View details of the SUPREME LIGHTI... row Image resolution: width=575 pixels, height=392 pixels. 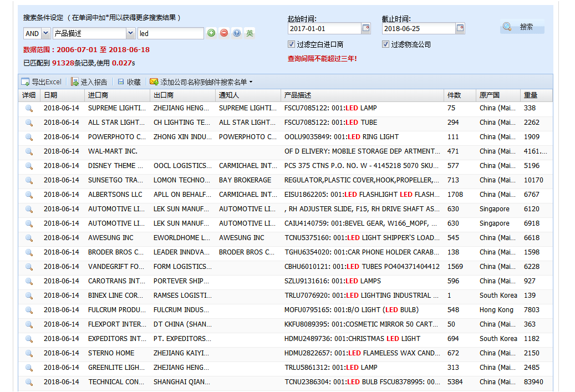pyautogui.click(x=29, y=108)
